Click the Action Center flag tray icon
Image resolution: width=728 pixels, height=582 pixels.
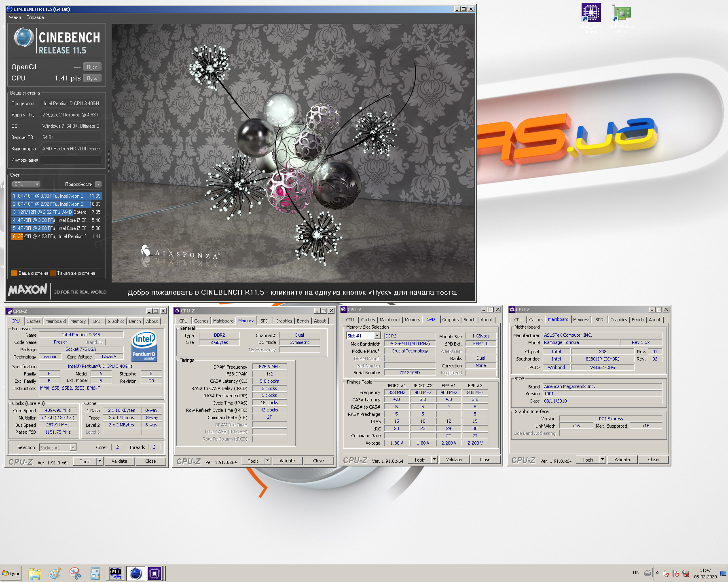(x=676, y=574)
